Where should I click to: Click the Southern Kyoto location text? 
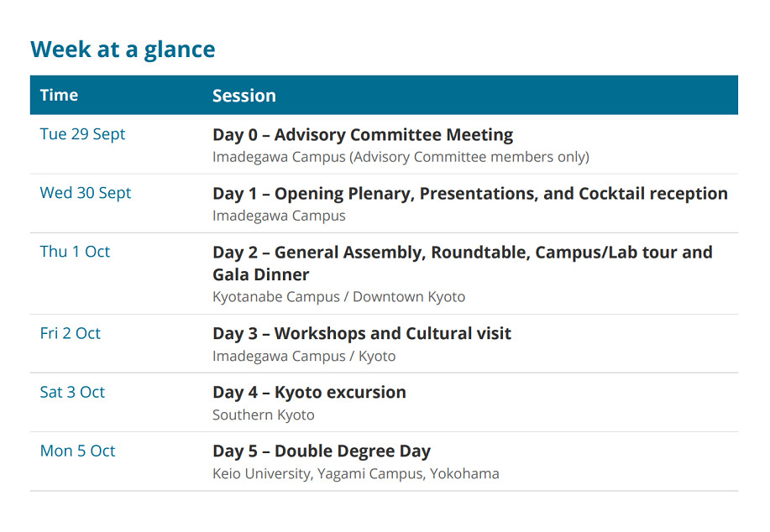[x=263, y=415]
